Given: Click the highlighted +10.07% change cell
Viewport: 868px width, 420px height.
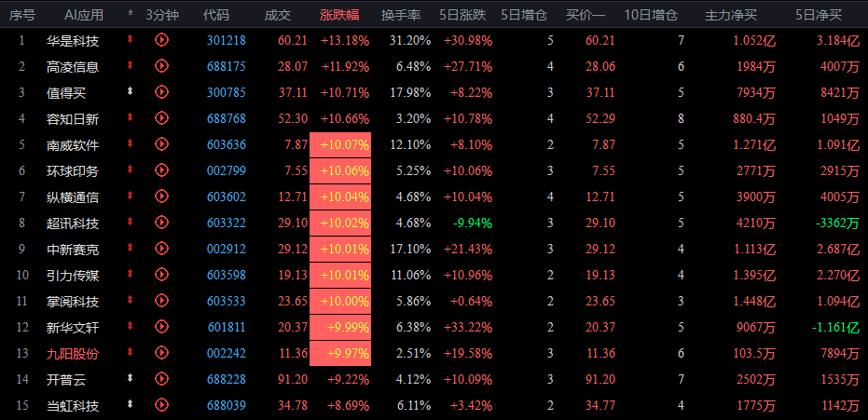Looking at the screenshot, I should pos(340,144).
